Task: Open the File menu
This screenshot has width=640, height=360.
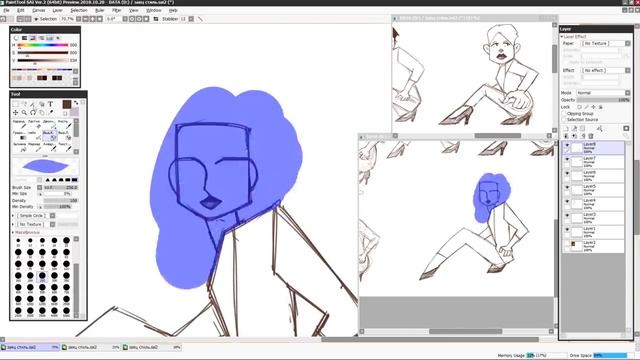Action: point(6,10)
